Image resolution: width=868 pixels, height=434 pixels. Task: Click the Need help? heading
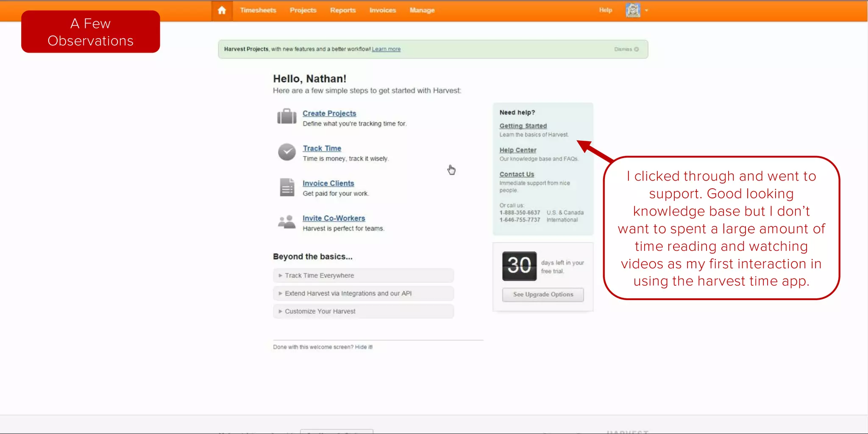point(517,112)
